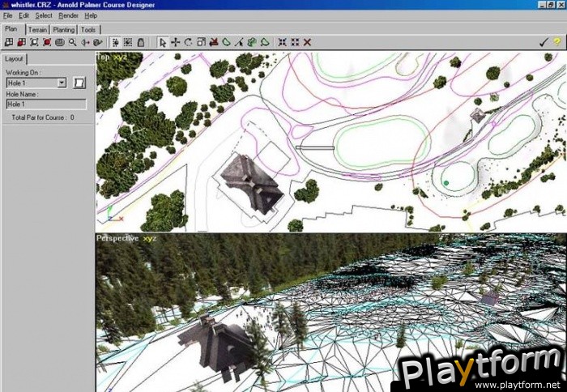567x392 pixels.
Task: Select the four-way move tool
Action: (x=176, y=42)
